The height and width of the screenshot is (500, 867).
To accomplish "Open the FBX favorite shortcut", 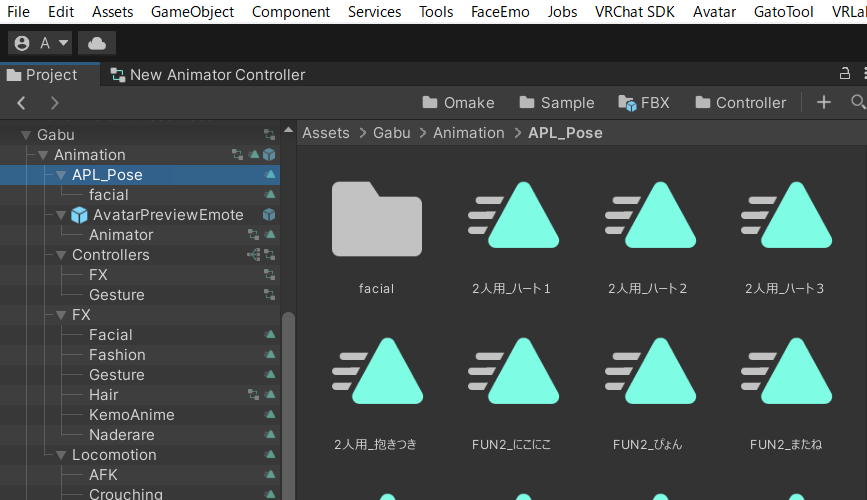I will [x=644, y=102].
